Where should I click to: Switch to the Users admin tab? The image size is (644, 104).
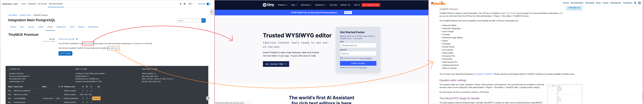pyautogui.click(x=22, y=27)
